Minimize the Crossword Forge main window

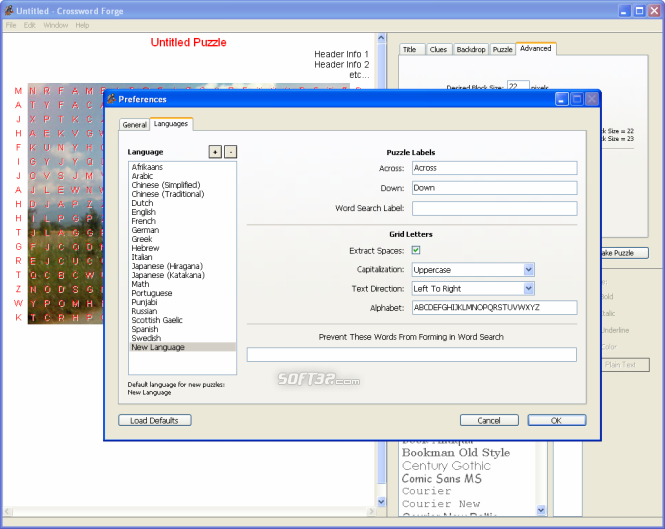pos(624,11)
